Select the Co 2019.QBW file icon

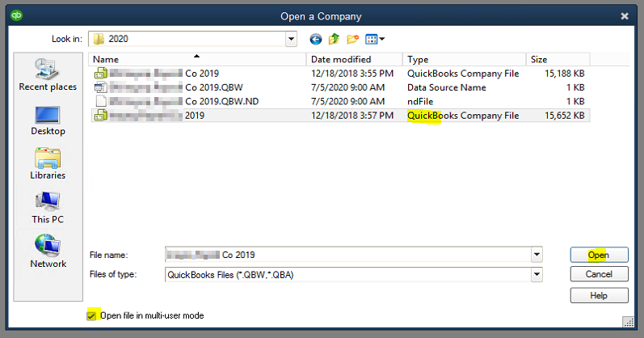(101, 87)
